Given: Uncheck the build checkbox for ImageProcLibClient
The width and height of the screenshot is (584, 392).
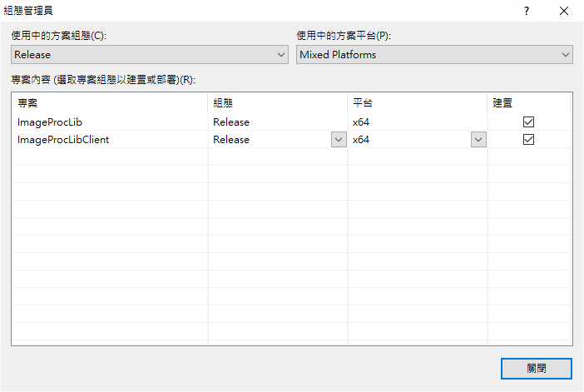Looking at the screenshot, I should click(528, 139).
